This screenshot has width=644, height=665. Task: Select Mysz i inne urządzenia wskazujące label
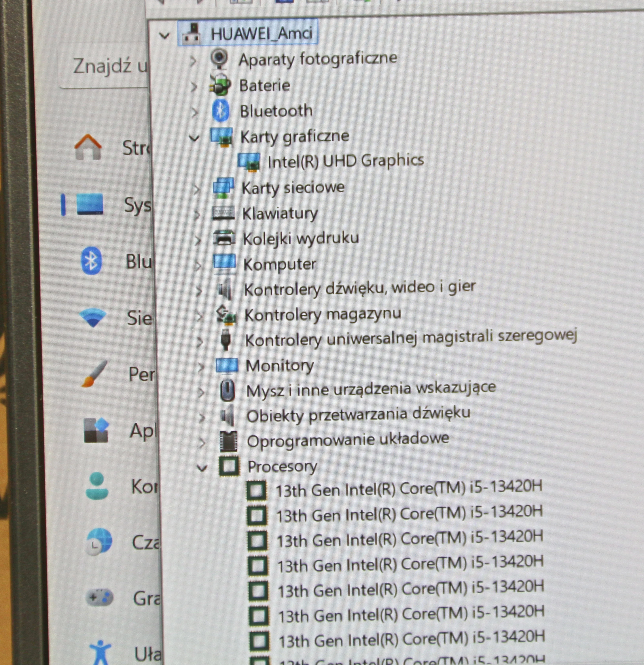click(x=371, y=389)
